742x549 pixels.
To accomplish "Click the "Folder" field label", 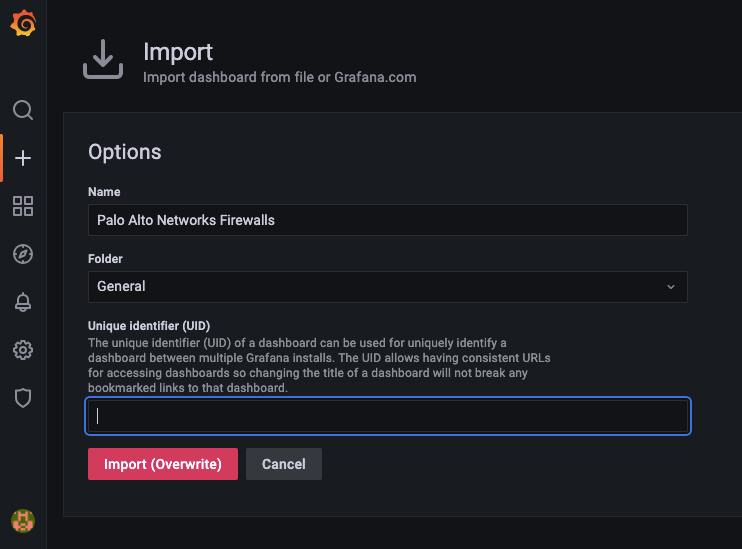I will (x=105, y=259).
